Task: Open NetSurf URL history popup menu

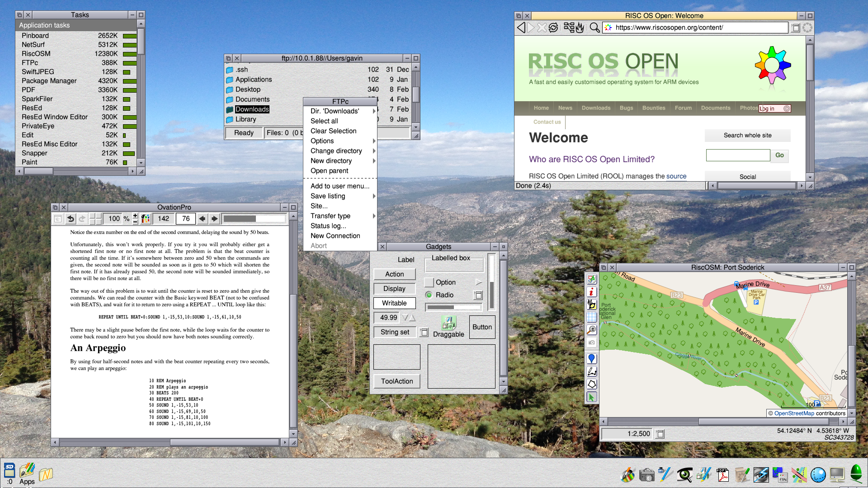Action: coord(795,28)
